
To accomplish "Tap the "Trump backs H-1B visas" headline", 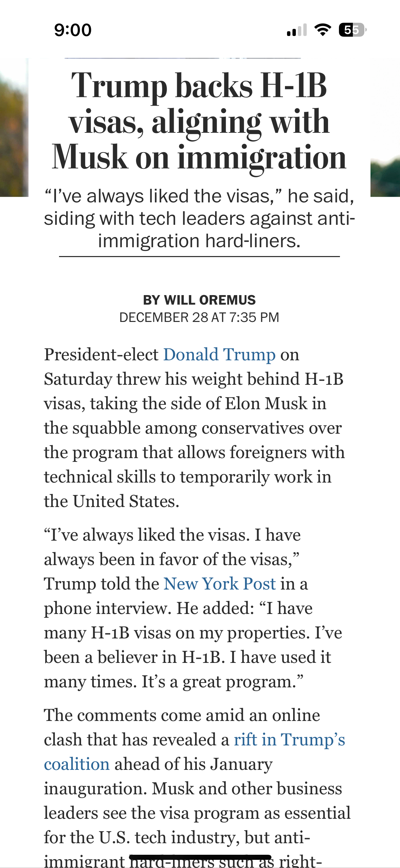I will pos(199,121).
